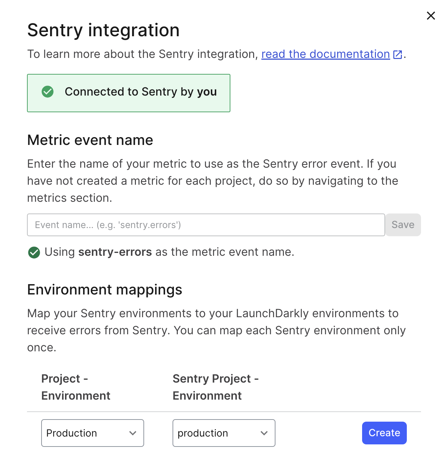The height and width of the screenshot is (476, 448).
Task: Click the external link icon beside documentation link
Action: pyautogui.click(x=398, y=54)
